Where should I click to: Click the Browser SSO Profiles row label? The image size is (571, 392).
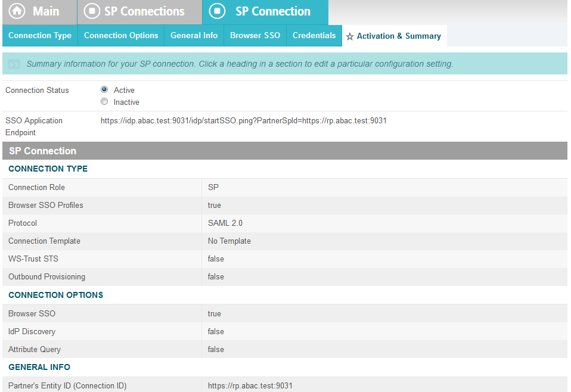point(46,206)
